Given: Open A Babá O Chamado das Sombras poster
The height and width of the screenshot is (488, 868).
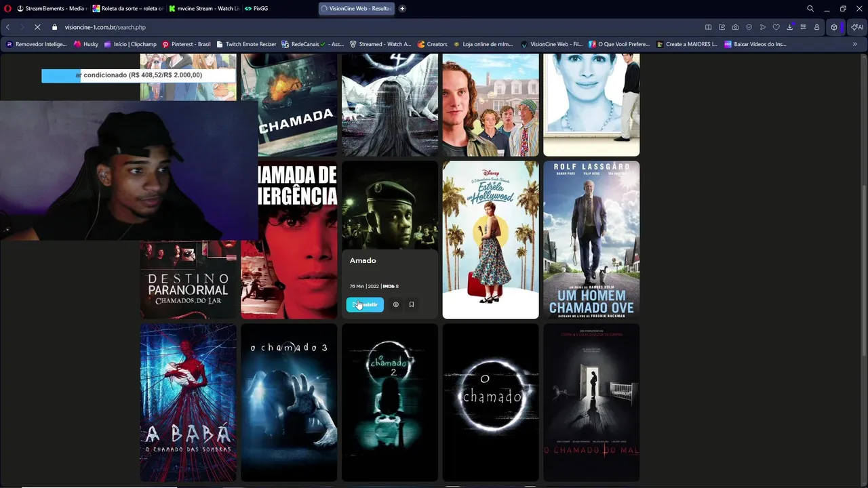Looking at the screenshot, I should (x=189, y=403).
